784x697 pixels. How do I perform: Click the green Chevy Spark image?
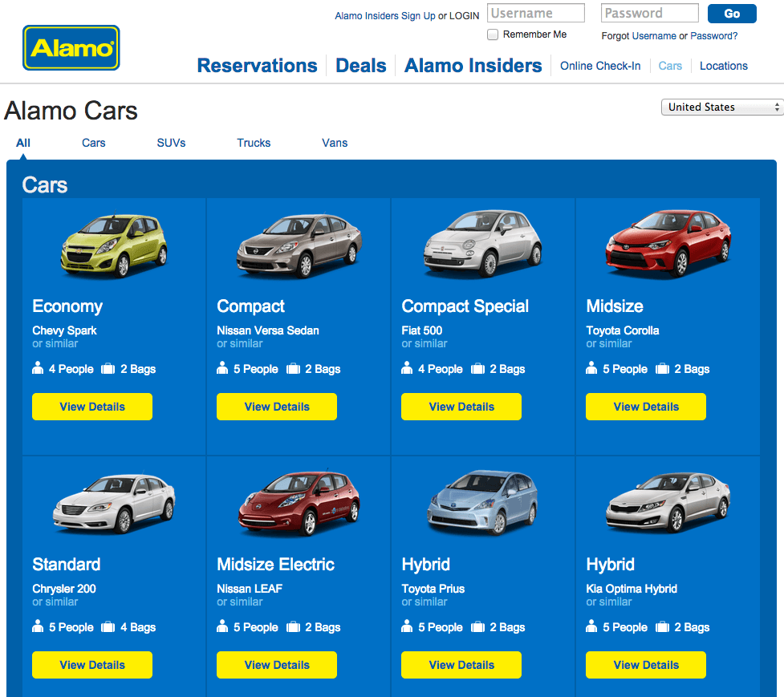pos(114,245)
